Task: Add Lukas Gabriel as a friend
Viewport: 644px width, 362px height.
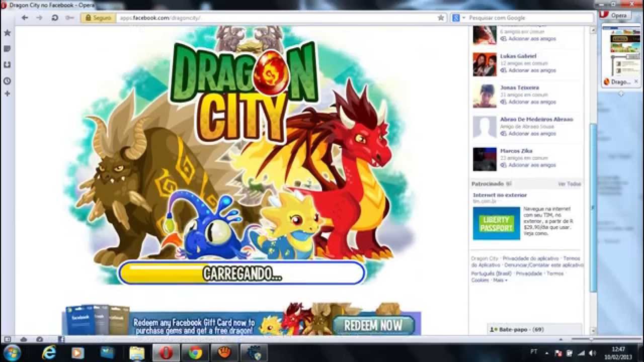Action: pos(528,70)
